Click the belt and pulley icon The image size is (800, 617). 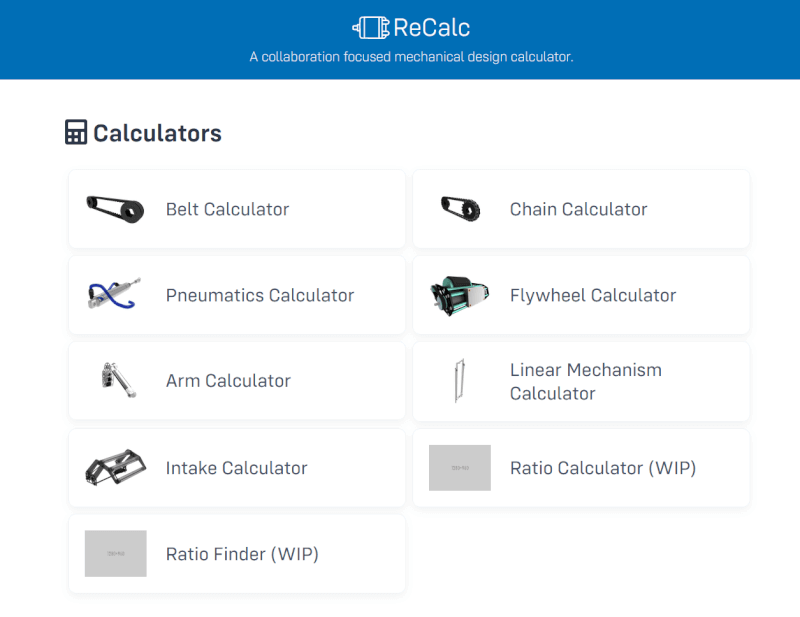[x=115, y=209]
